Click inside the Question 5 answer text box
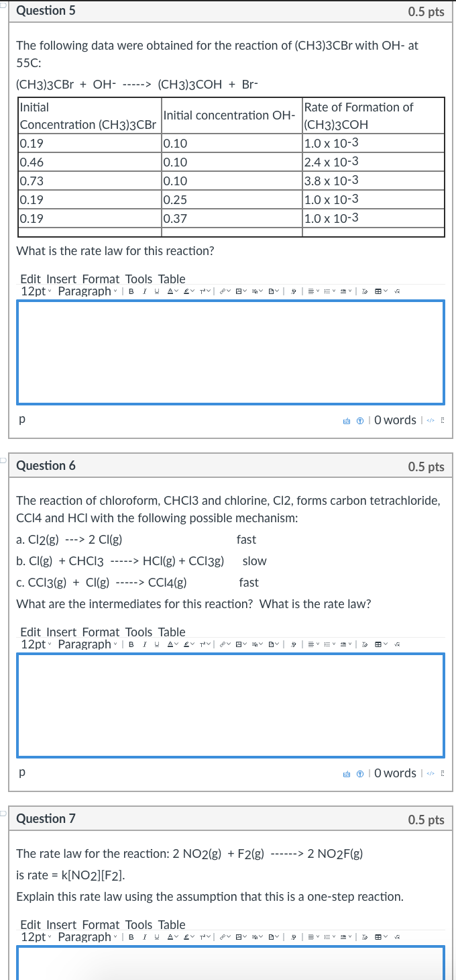This screenshot has width=456, height=980. [231, 352]
